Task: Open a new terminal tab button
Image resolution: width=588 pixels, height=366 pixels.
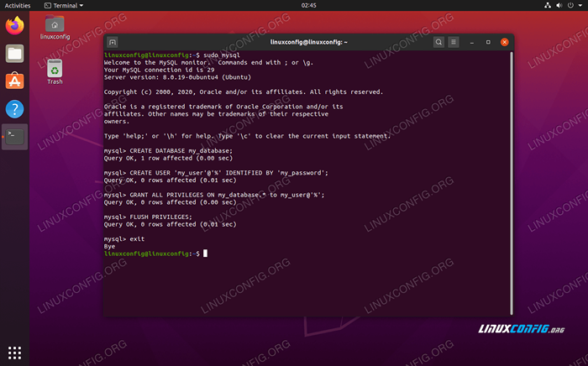Action: coord(113,42)
